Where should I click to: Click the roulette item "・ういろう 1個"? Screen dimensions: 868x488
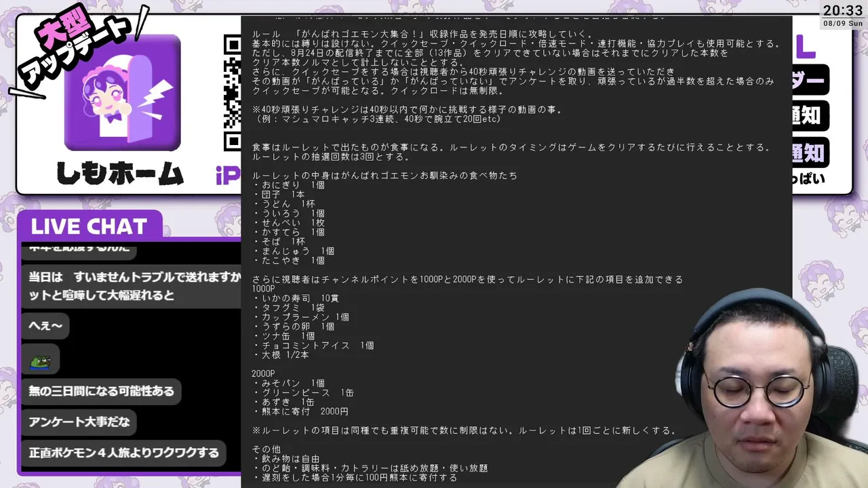click(288, 213)
